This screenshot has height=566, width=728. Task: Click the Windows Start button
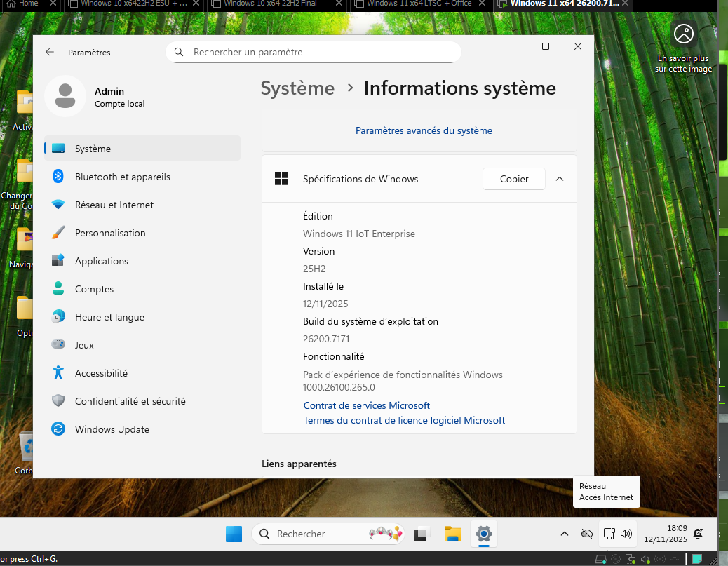(x=234, y=534)
